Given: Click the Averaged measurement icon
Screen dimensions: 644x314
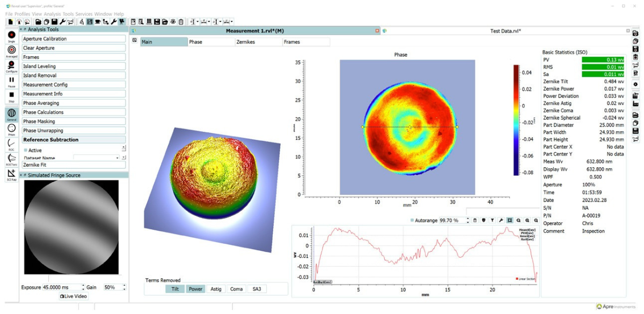Looking at the screenshot, I should click(11, 50).
